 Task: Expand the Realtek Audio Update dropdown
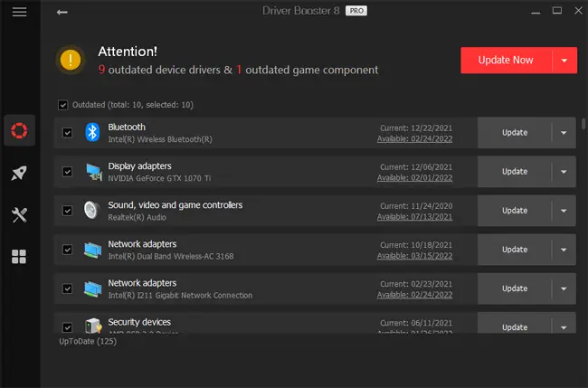pyautogui.click(x=564, y=211)
